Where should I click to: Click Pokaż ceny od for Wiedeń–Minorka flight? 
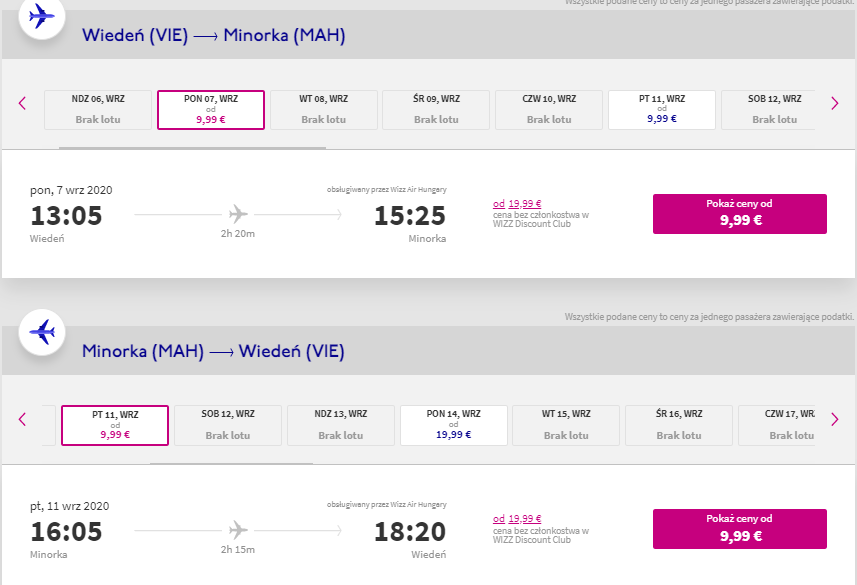click(739, 214)
